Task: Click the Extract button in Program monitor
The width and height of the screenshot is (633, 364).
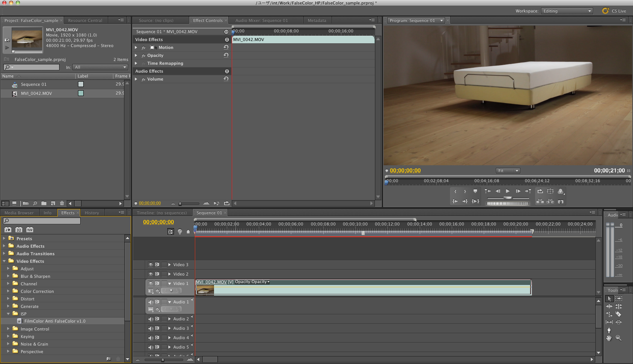Action: click(550, 201)
